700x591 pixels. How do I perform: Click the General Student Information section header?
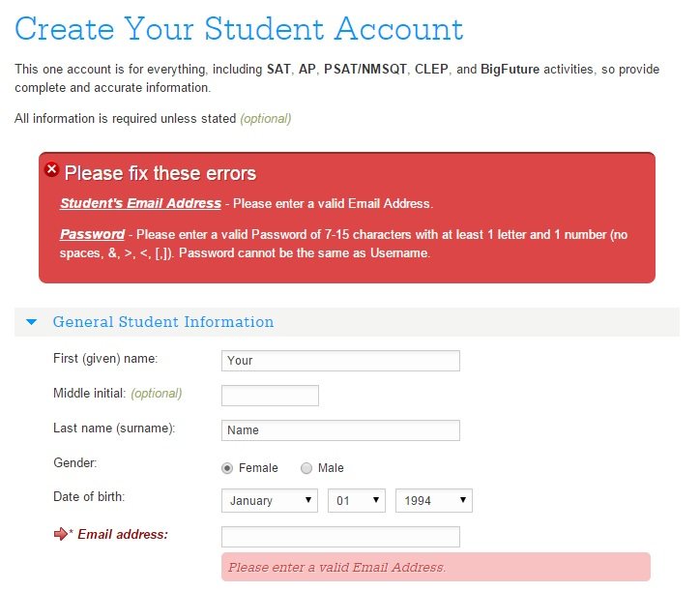(347, 322)
